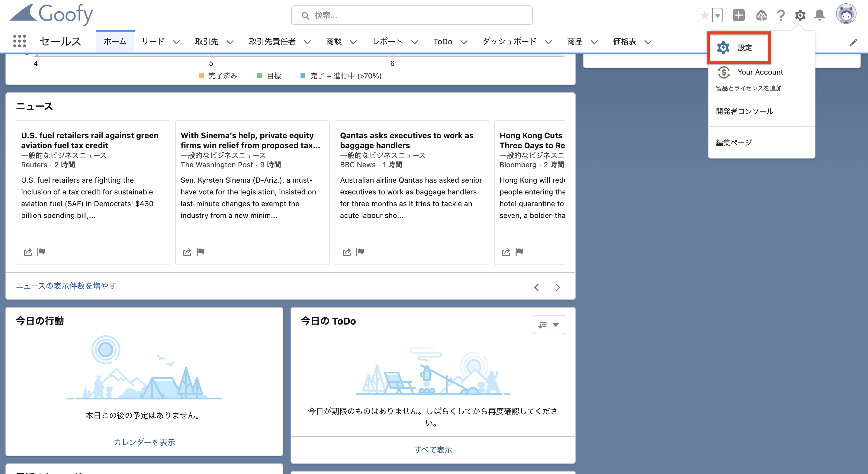Expand the リード tab dropdown chevron
The height and width of the screenshot is (474, 868).
[x=176, y=42]
